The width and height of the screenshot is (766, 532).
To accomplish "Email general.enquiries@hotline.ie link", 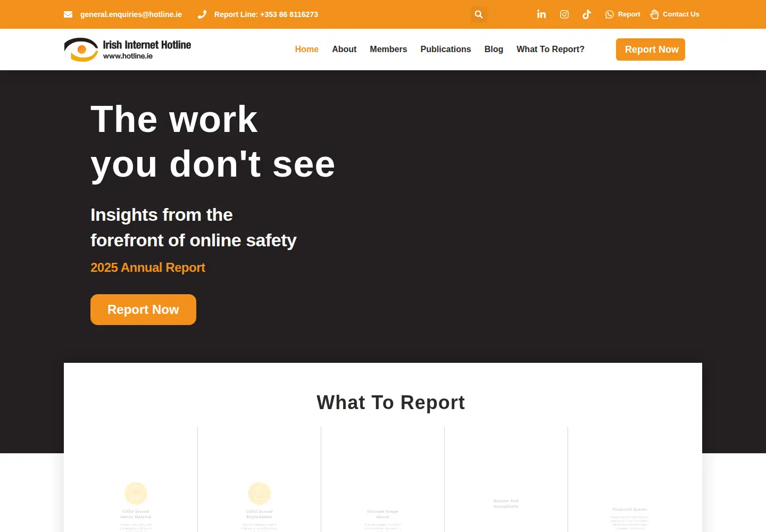I will (131, 14).
